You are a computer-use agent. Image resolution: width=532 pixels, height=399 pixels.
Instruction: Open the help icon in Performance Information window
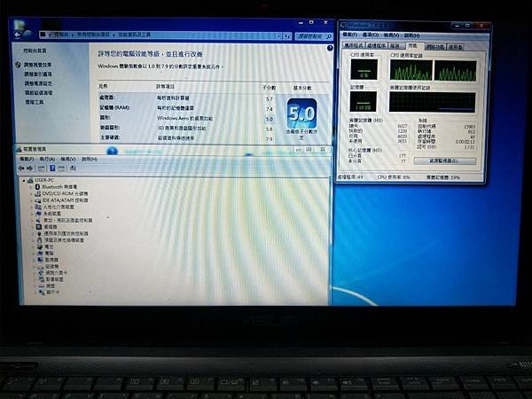pos(330,48)
